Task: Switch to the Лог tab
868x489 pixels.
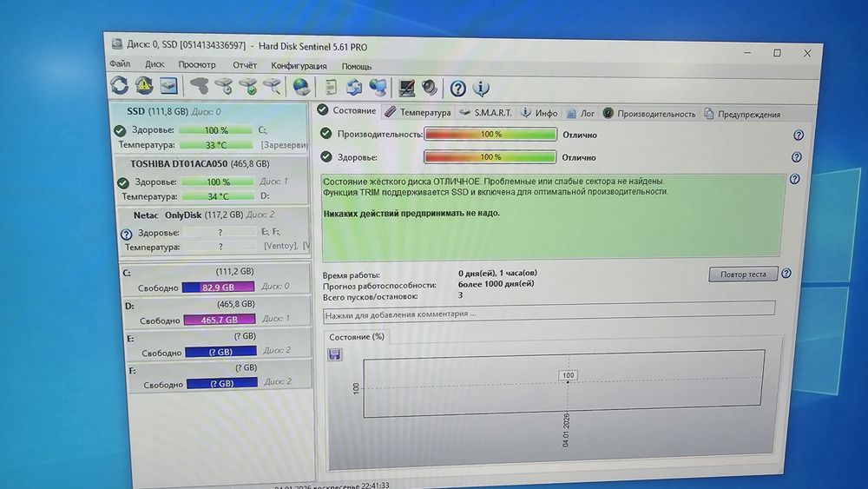Action: coord(581,114)
